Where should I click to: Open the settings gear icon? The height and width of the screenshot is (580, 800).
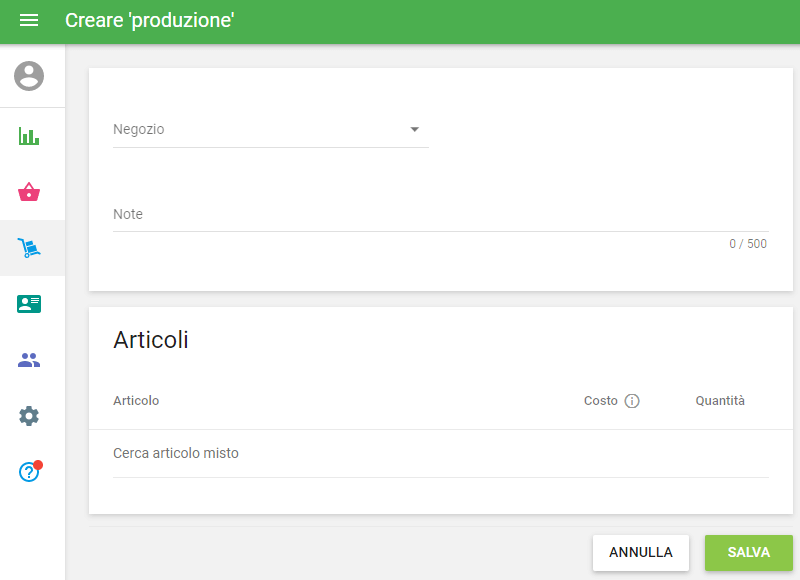pyautogui.click(x=29, y=416)
